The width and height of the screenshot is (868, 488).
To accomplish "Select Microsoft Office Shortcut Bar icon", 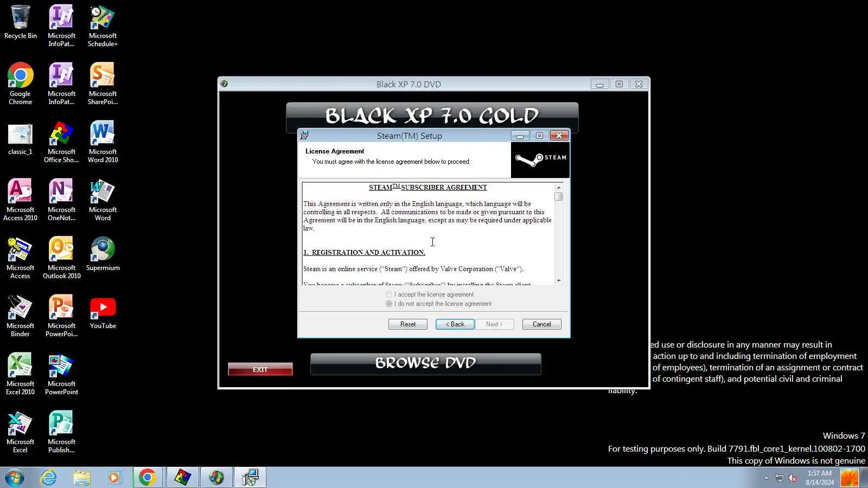I will (61, 141).
